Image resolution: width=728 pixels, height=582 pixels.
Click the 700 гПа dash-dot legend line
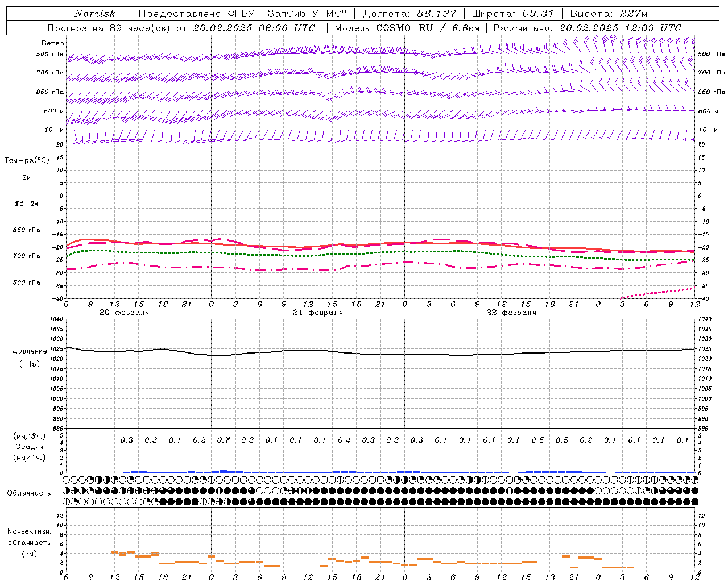(26, 263)
